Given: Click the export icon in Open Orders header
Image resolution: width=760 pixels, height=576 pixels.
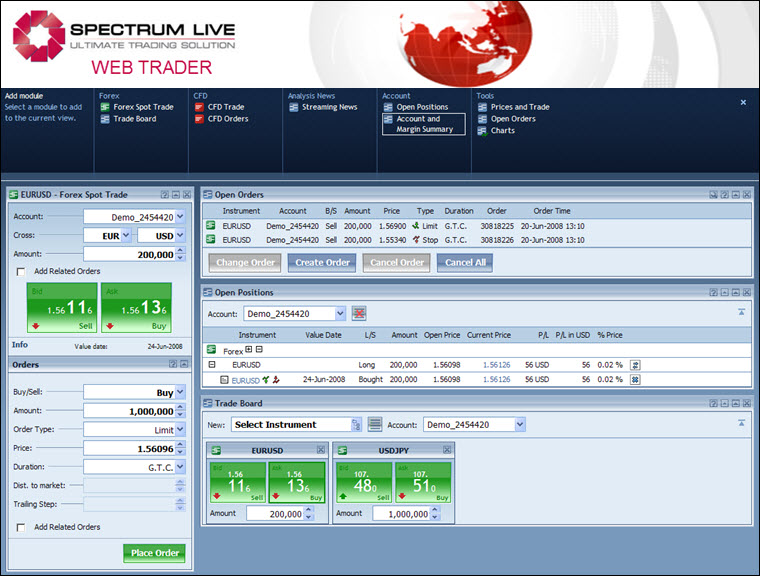Looking at the screenshot, I should coord(713,195).
